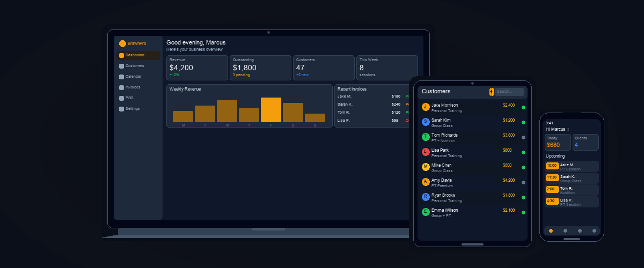Toggle Lisa Park's green status dot

pyautogui.click(x=523, y=152)
